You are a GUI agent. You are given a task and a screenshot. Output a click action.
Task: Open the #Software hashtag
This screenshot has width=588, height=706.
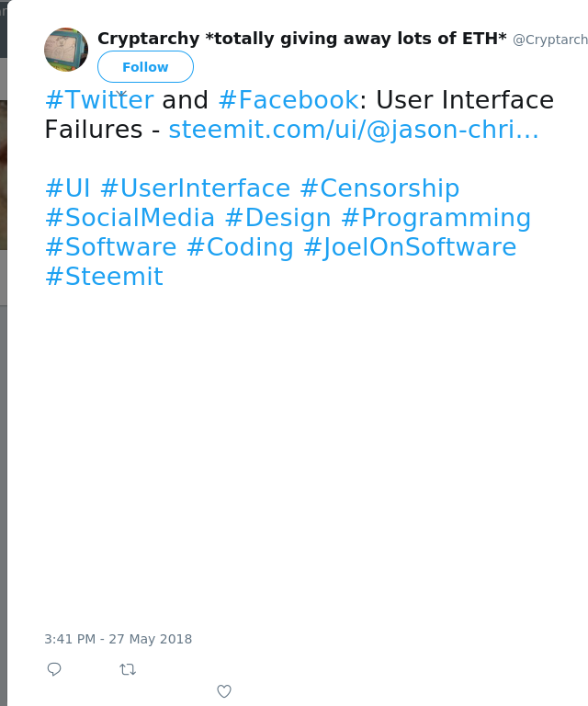(110, 247)
